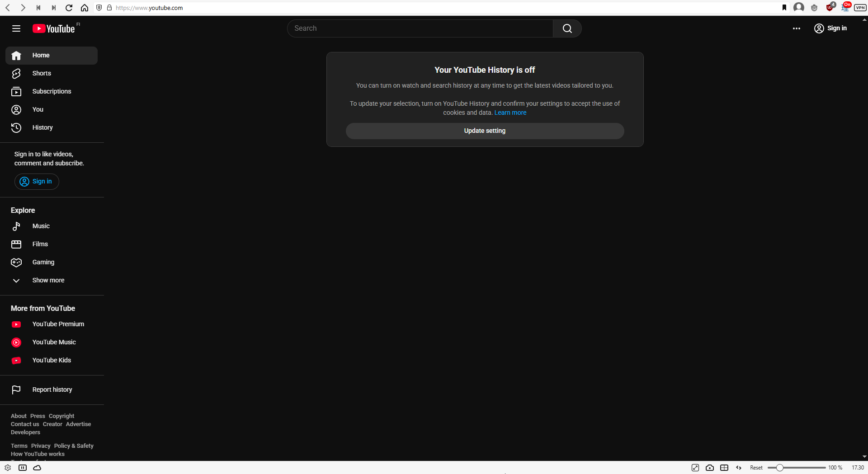Screen dimensions: 868x474
Task: Open Shorts in the sidebar
Action: coord(52,74)
